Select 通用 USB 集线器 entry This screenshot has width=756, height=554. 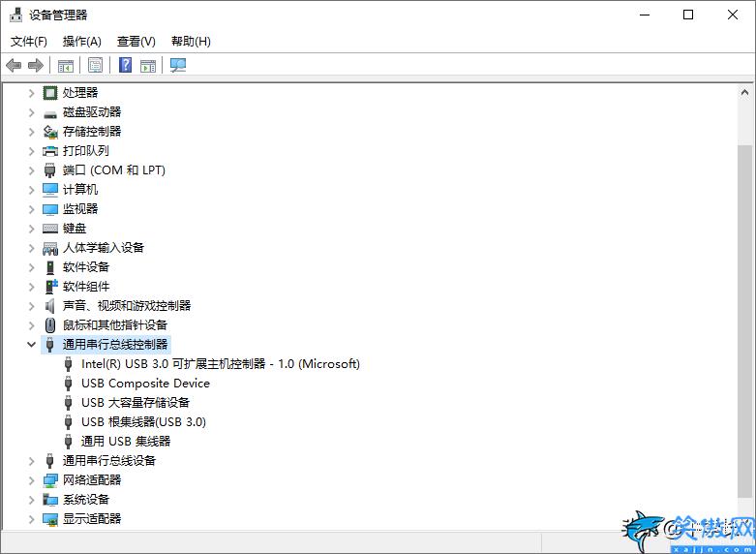(x=126, y=441)
